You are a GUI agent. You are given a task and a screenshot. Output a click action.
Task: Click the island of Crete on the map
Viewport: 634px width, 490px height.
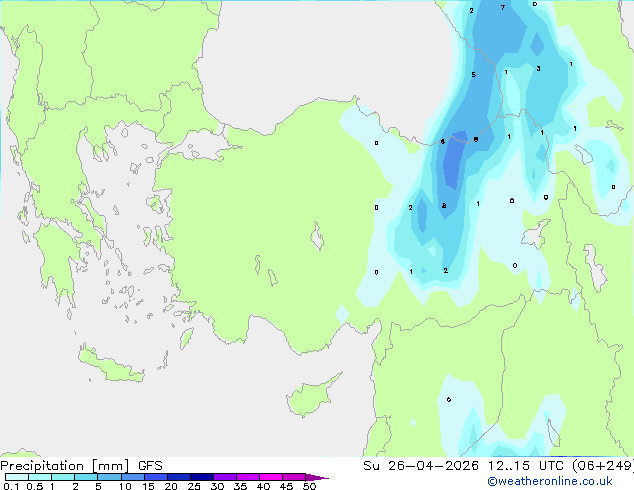111,366
